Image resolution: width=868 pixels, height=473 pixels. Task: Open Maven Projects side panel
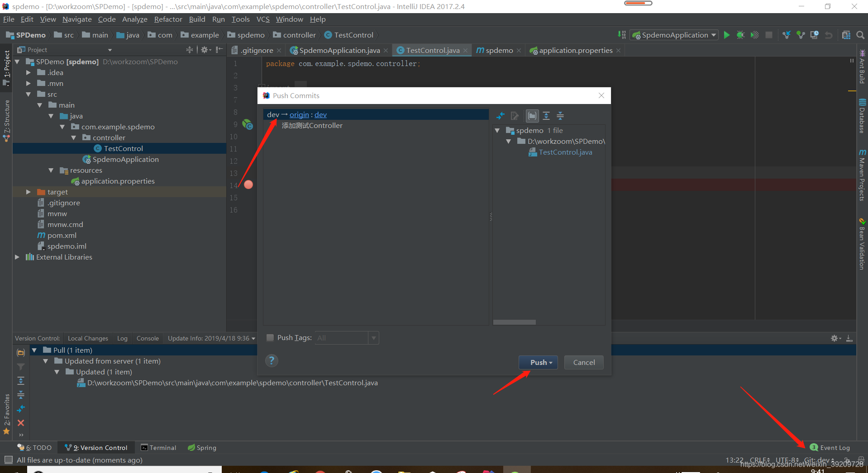coord(862,175)
